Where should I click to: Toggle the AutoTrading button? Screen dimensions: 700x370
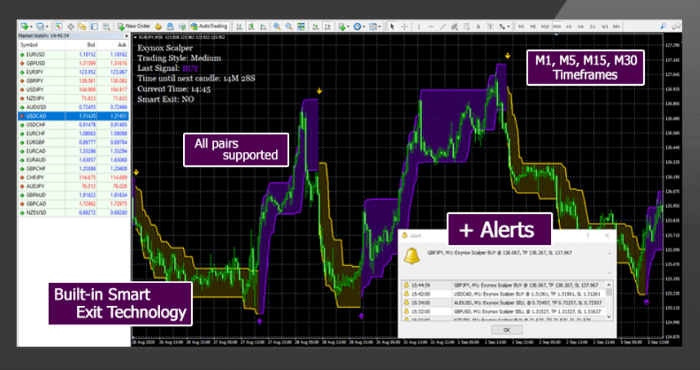pyautogui.click(x=209, y=26)
